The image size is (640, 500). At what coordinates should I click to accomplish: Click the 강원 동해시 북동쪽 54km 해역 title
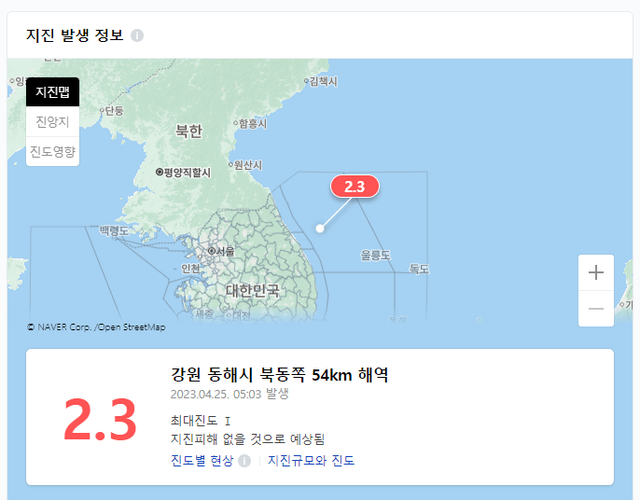click(280, 374)
